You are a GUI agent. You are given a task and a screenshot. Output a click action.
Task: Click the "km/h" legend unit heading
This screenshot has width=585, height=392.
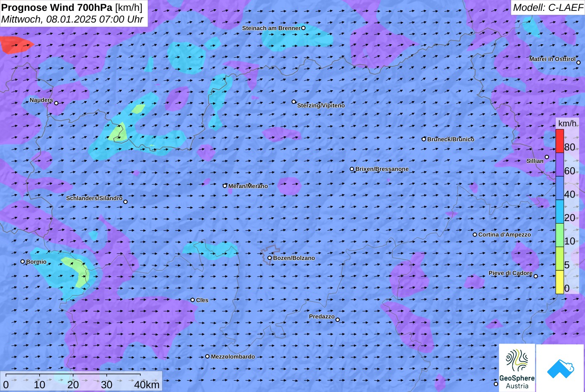567,123
